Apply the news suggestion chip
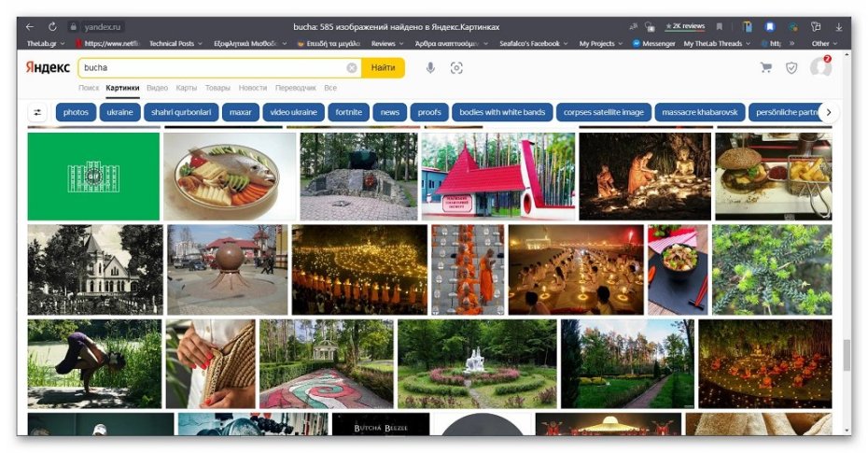The image size is (868, 453). [390, 112]
